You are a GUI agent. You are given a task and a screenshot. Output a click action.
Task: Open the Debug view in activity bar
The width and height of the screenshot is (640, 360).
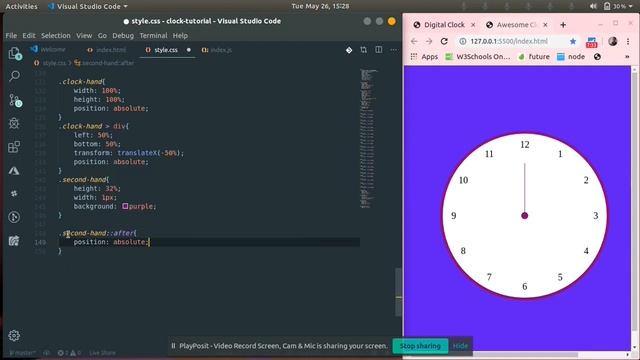(14, 123)
